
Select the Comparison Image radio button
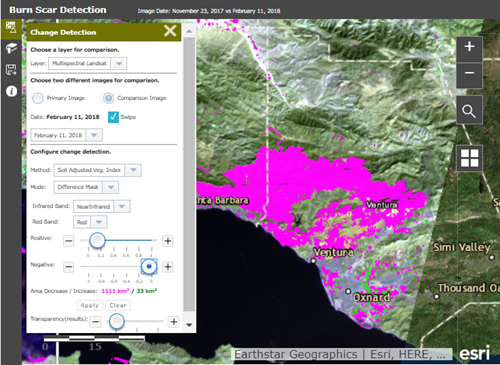coord(108,98)
